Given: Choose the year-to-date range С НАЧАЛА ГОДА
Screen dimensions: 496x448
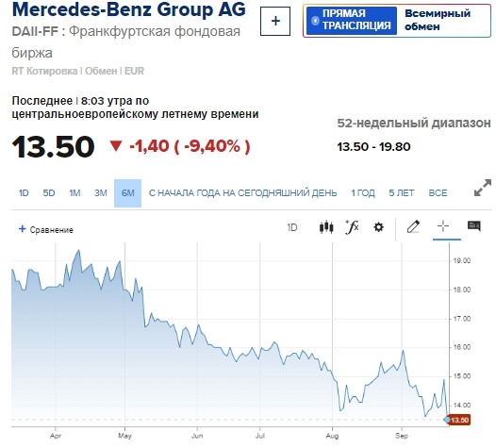Looking at the screenshot, I should tap(242, 193).
